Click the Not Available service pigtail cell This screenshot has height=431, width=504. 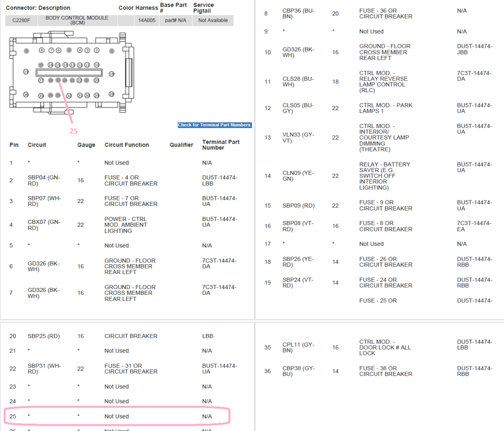click(213, 20)
